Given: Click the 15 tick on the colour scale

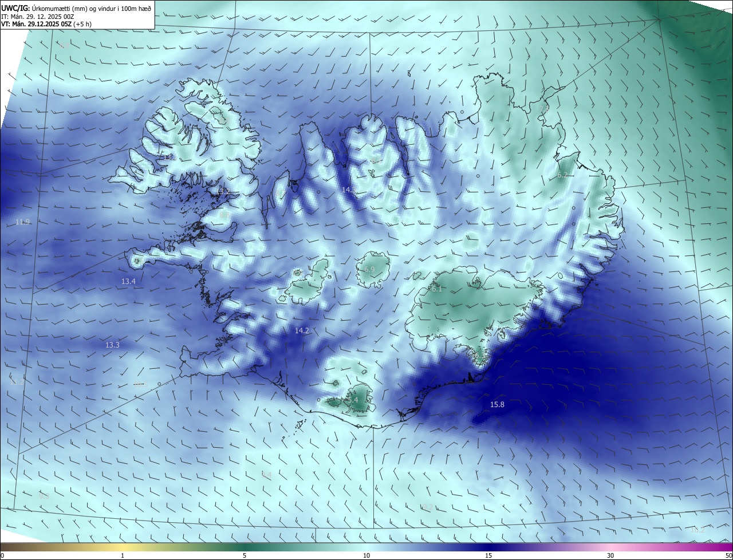Looking at the screenshot, I should coord(488,555).
